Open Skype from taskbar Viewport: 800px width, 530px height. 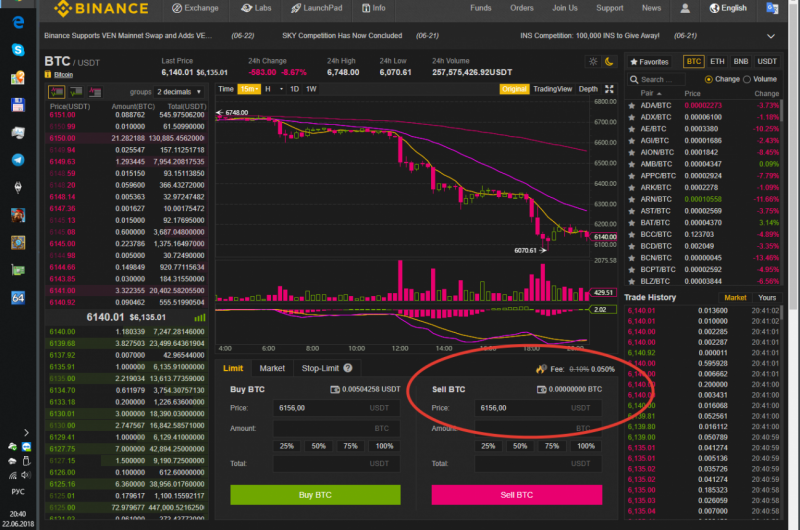click(x=18, y=49)
